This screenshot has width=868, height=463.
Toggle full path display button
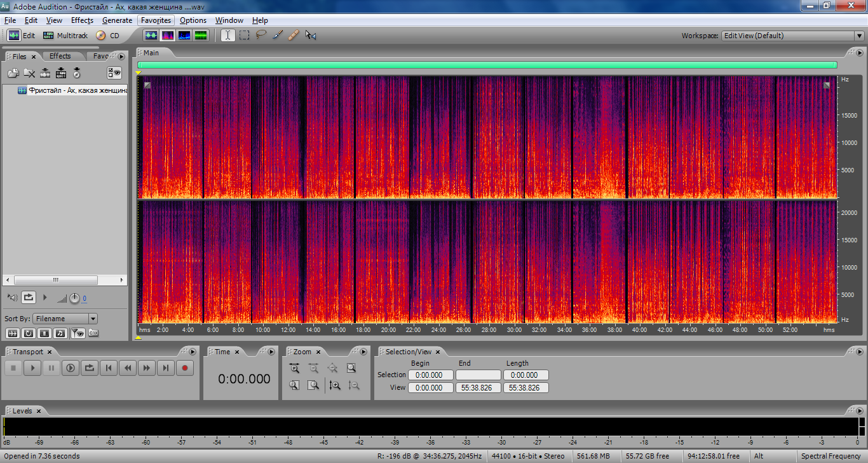93,333
